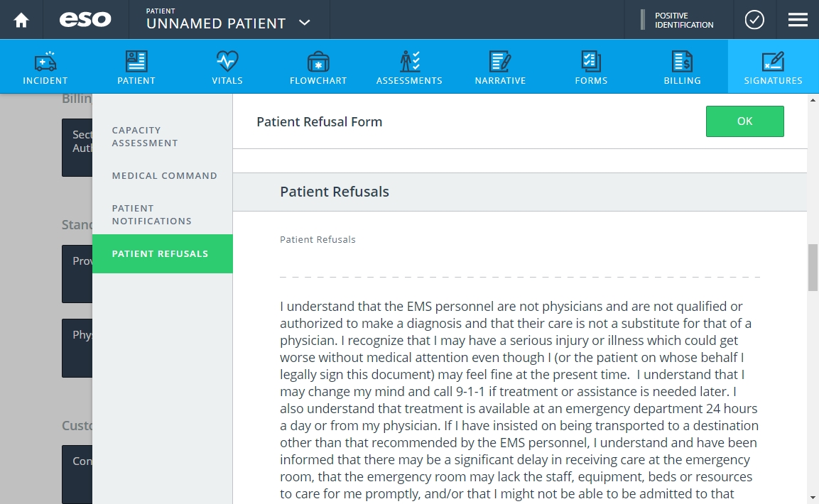Click the validation checkmark circle icon

coord(754,20)
